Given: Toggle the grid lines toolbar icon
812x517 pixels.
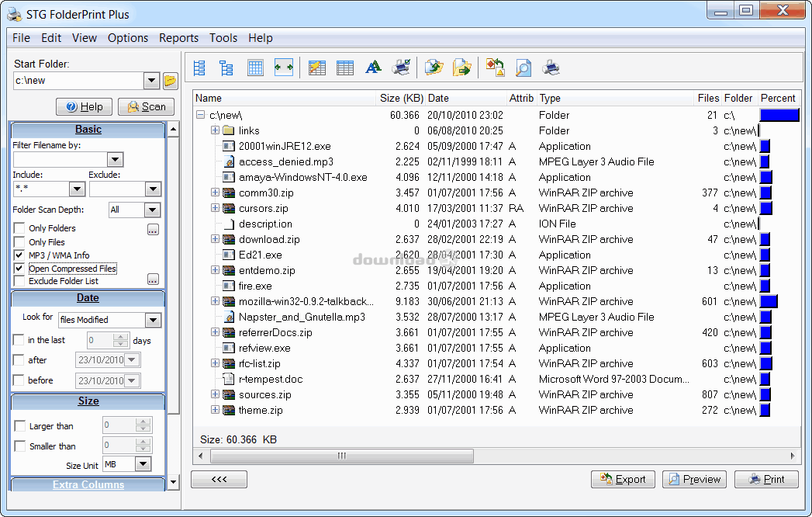Looking at the screenshot, I should (255, 68).
